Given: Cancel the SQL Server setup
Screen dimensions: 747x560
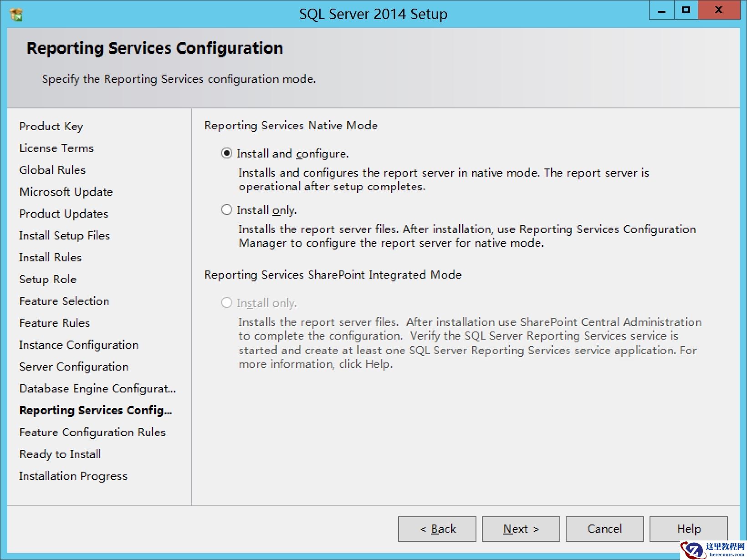Looking at the screenshot, I should pos(604,529).
